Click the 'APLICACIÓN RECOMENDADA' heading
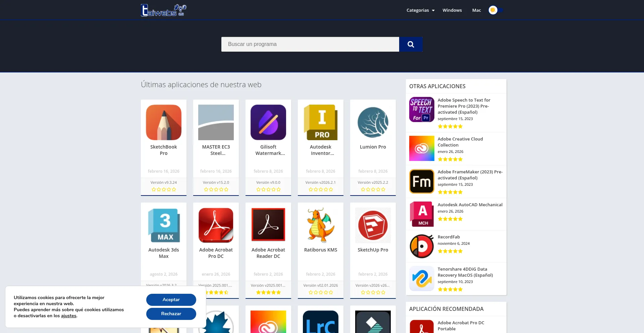 (x=446, y=309)
